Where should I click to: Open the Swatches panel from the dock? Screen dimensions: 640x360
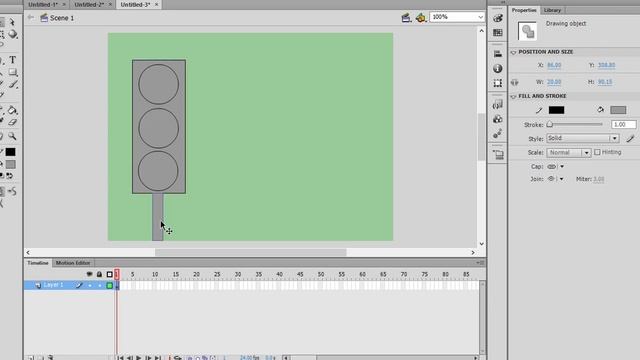click(x=498, y=33)
